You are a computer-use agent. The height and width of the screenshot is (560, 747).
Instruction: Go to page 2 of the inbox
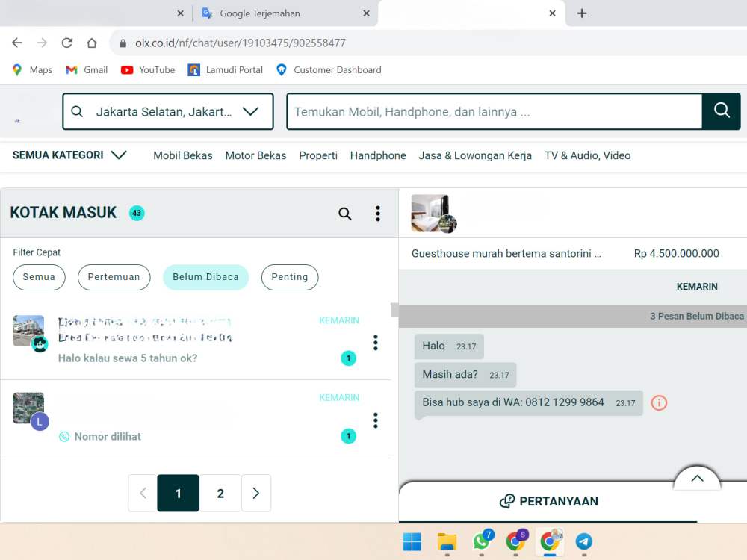[220, 493]
